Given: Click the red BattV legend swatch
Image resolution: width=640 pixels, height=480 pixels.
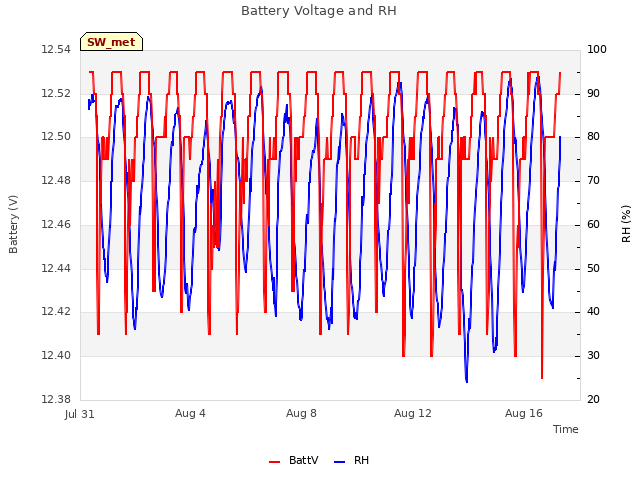Looking at the screenshot, I should (x=274, y=462).
